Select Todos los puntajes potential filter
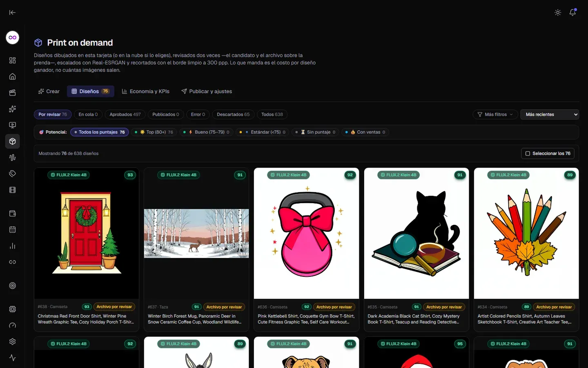 (x=100, y=132)
